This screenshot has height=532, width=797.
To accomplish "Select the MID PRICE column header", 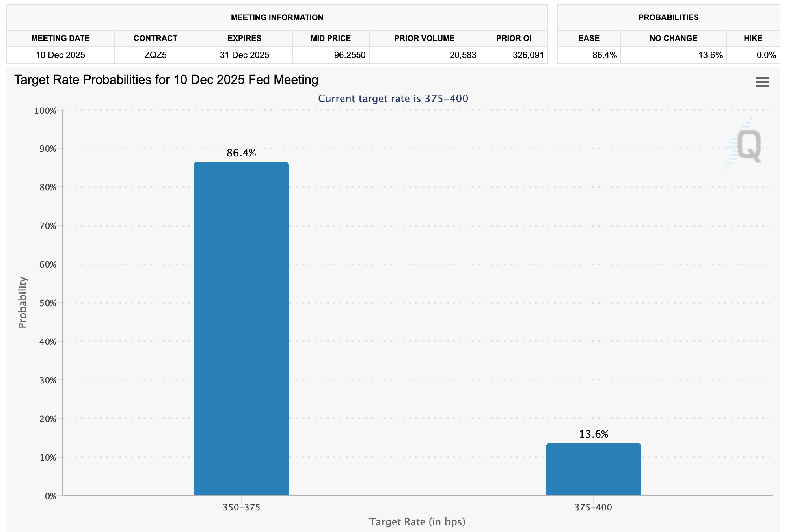I will pyautogui.click(x=330, y=38).
